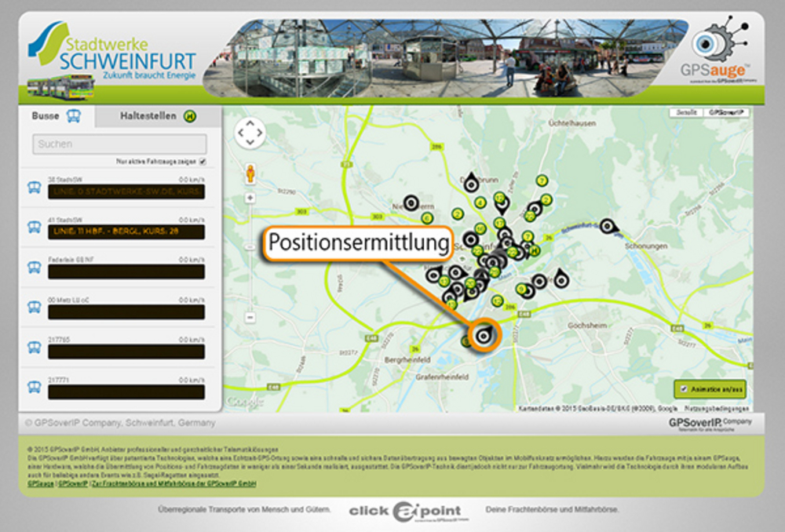Click the Stadtwerke Schweinfurt logo
The image size is (785, 532).
click(x=112, y=51)
